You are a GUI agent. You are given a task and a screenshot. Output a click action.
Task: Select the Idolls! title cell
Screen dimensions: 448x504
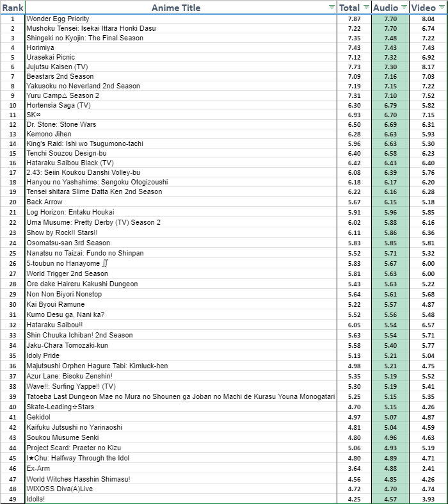click(37, 500)
